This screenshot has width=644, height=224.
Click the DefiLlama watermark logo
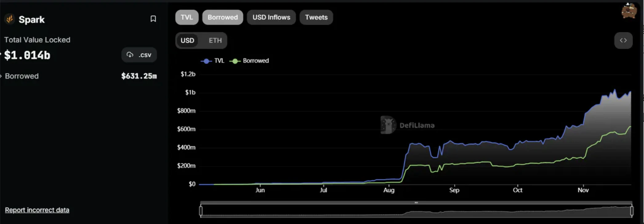click(x=388, y=125)
